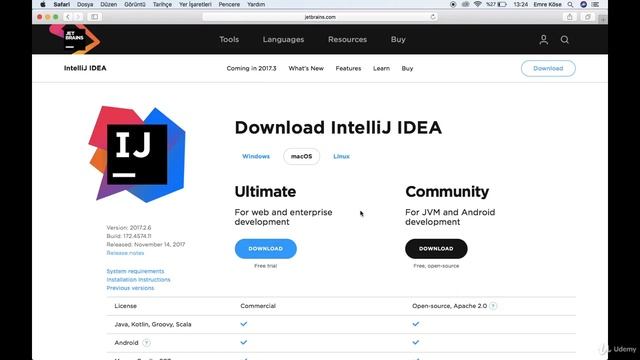Click the Commercial license cell

(258, 306)
